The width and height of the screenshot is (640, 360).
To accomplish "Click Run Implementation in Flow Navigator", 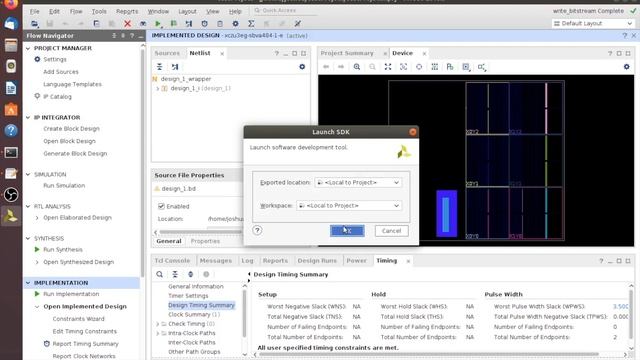I will coord(71,294).
